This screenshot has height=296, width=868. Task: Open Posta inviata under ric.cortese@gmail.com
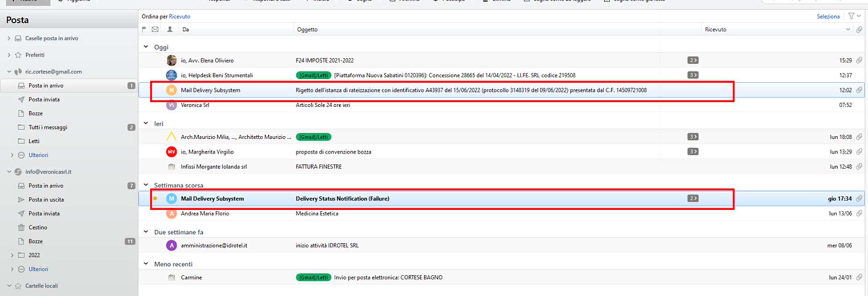click(x=44, y=99)
